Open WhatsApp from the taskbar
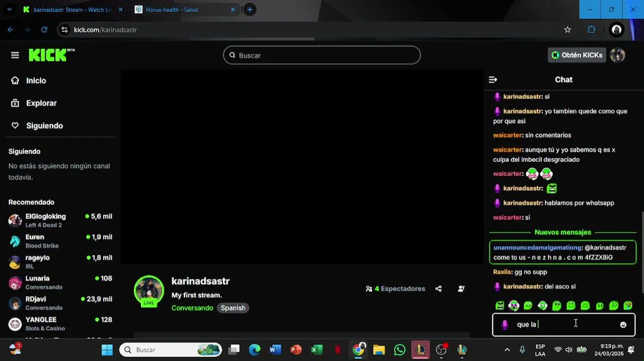Image resolution: width=644 pixels, height=361 pixels. [400, 349]
